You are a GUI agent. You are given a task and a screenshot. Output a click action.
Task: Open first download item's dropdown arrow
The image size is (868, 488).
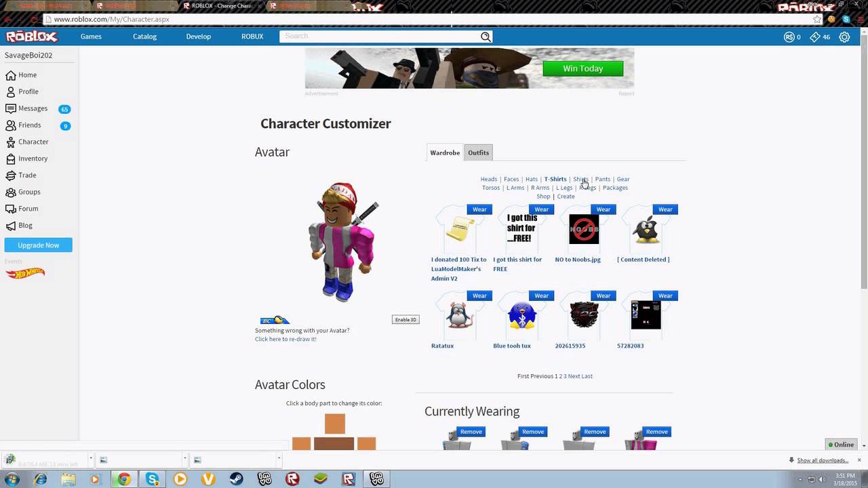tap(90, 460)
